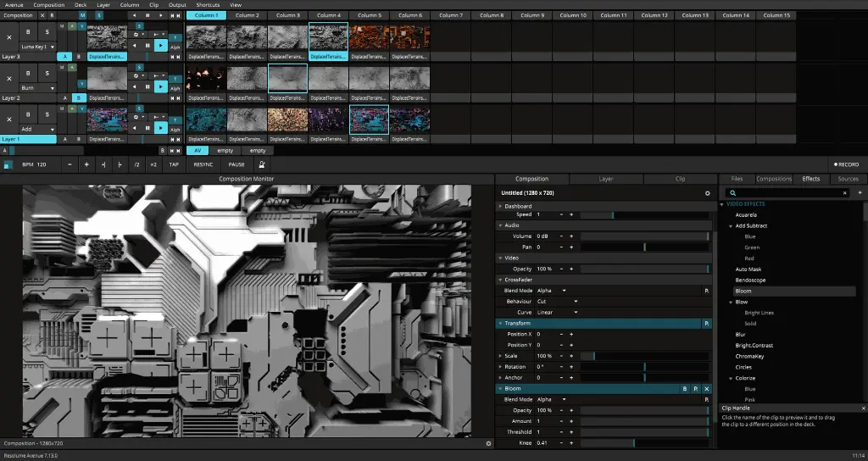Clear Layer 3 with its X icon
Image resolution: width=868 pixels, height=461 pixels.
point(9,37)
